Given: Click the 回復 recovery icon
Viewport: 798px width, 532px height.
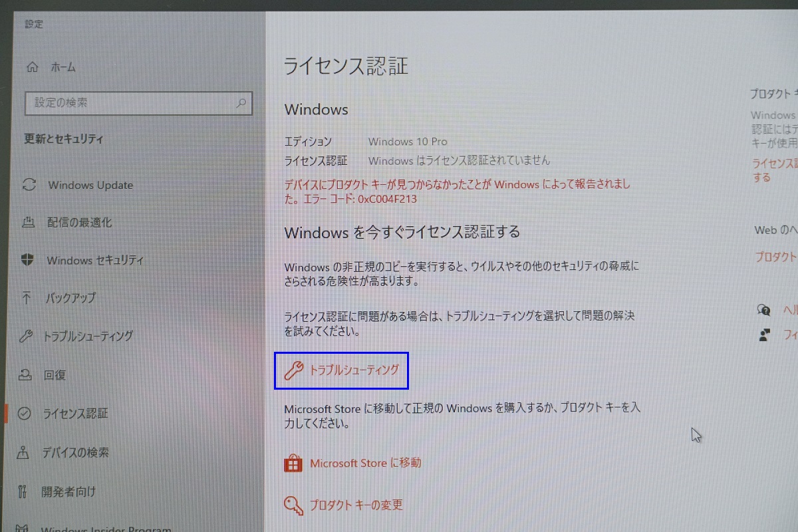Looking at the screenshot, I should tap(26, 374).
